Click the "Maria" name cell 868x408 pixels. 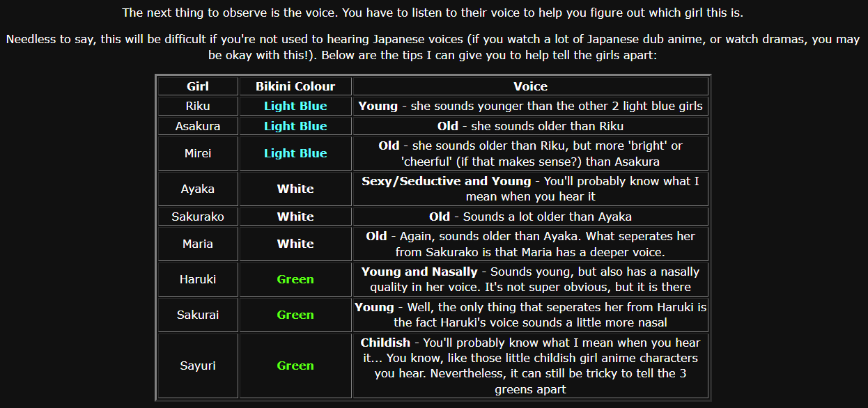198,244
